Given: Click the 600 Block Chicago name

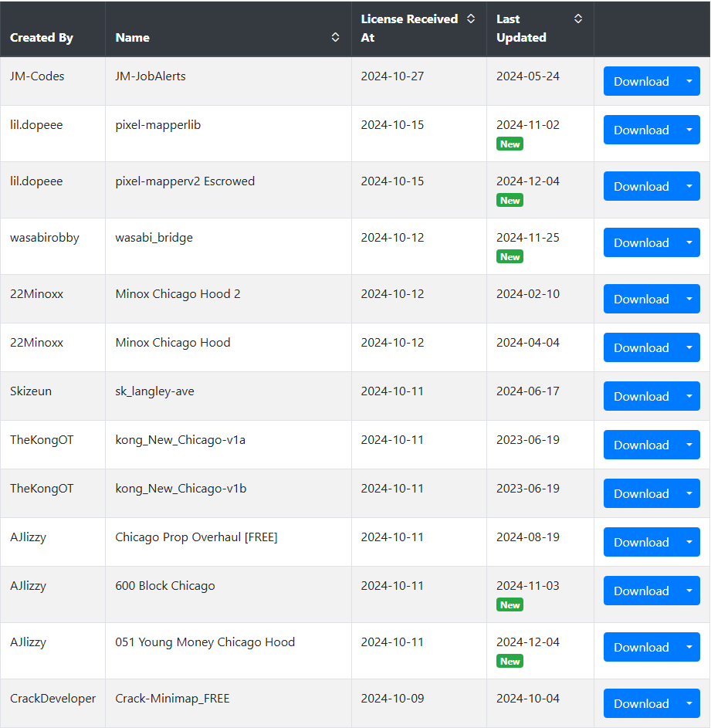Looking at the screenshot, I should coord(165,586).
